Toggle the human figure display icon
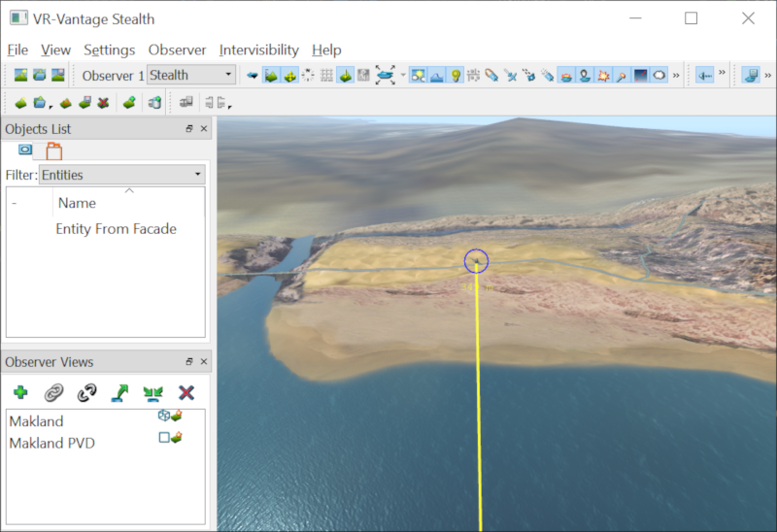777x532 pixels. point(585,76)
